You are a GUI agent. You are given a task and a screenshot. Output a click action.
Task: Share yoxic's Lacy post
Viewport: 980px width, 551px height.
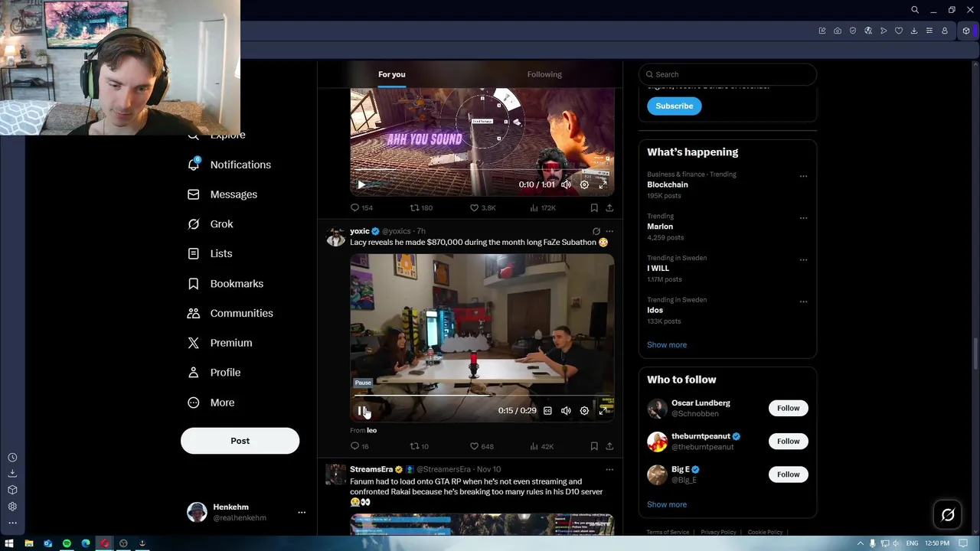click(x=609, y=446)
